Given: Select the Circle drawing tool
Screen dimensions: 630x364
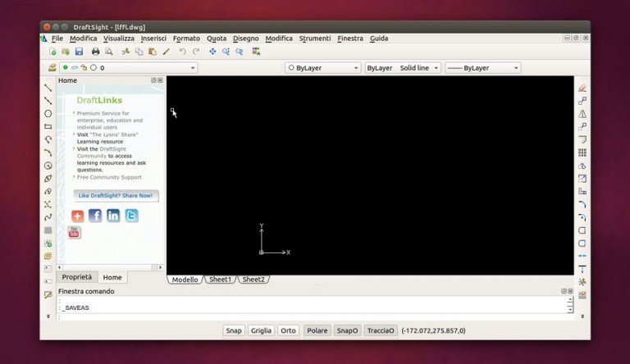Looking at the screenshot, I should (48, 114).
